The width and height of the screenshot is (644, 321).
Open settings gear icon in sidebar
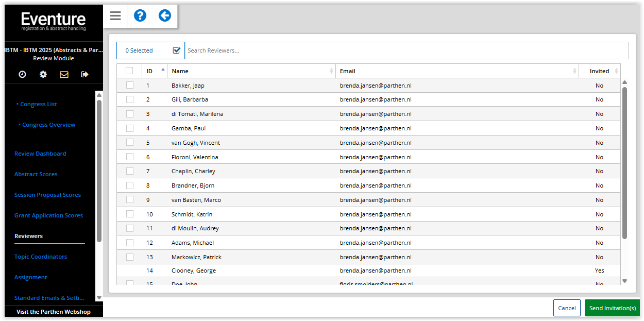tap(43, 74)
